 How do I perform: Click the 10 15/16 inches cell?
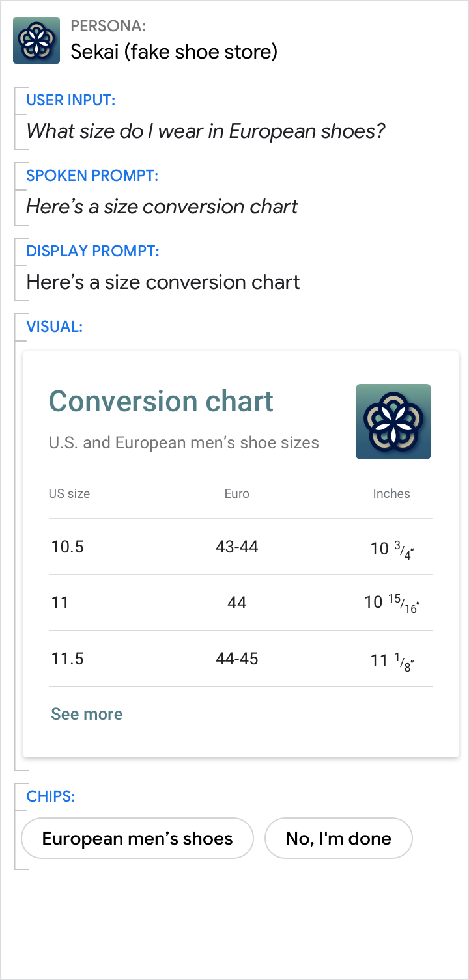[391, 604]
